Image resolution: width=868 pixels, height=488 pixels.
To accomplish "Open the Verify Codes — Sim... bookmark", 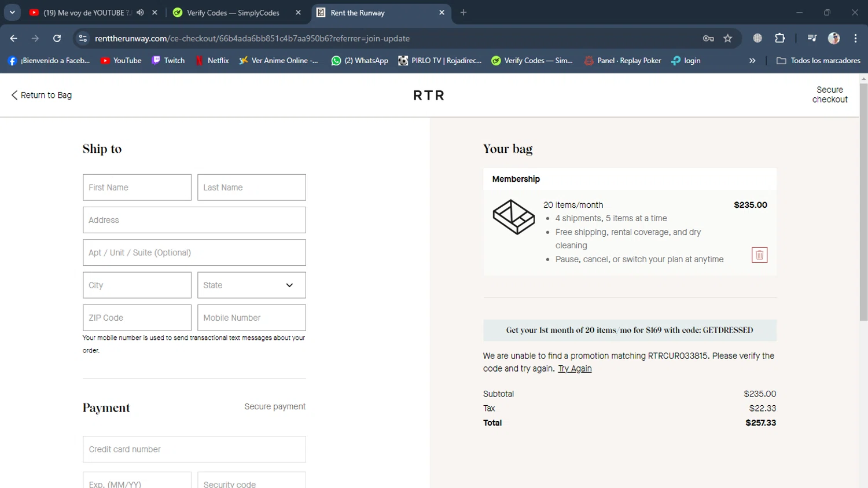I will [532, 60].
